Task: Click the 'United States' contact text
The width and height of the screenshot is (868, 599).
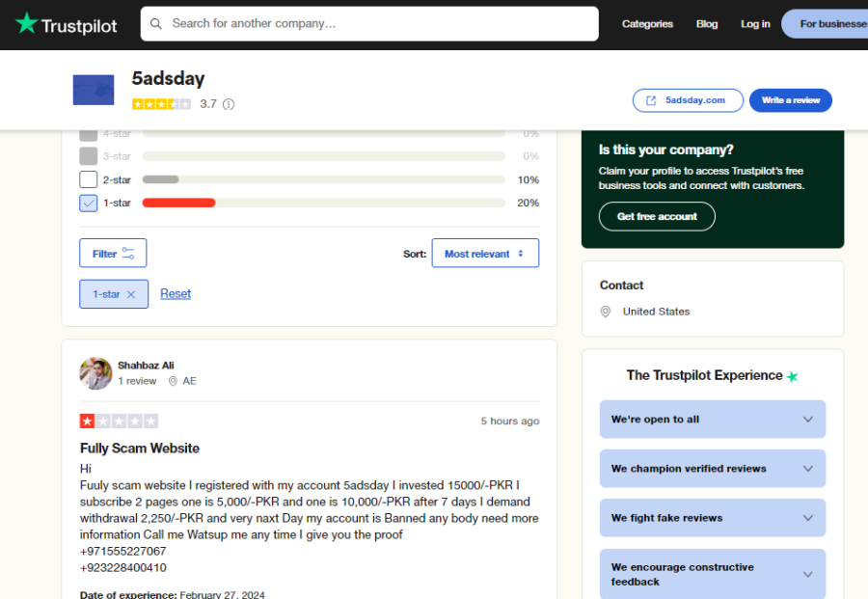Action: 656,312
